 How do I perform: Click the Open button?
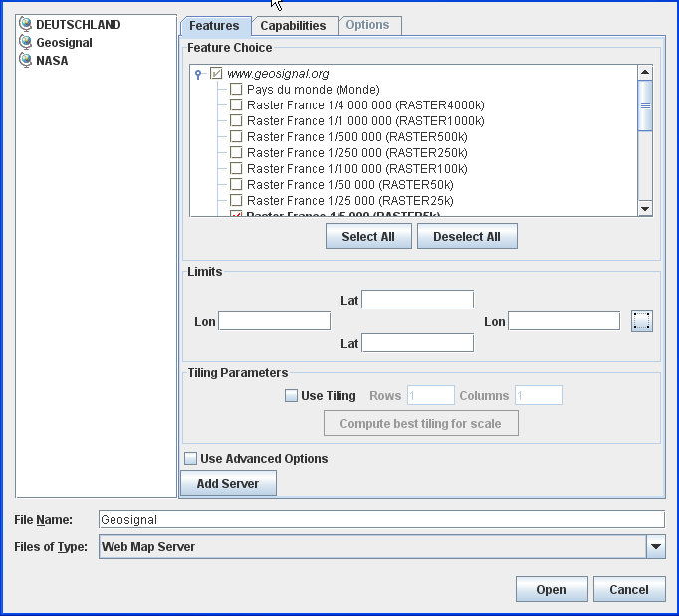click(551, 590)
